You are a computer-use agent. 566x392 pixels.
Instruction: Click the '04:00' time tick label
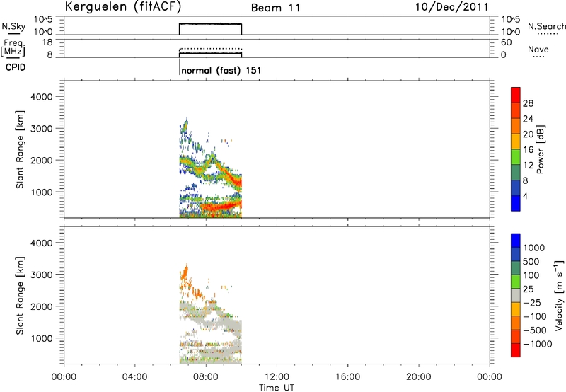click(135, 377)
